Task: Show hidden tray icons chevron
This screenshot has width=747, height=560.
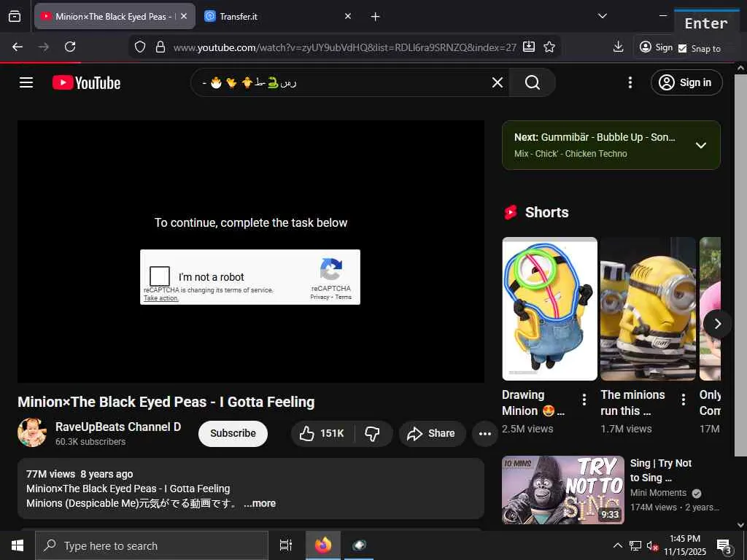Action: [x=617, y=545]
